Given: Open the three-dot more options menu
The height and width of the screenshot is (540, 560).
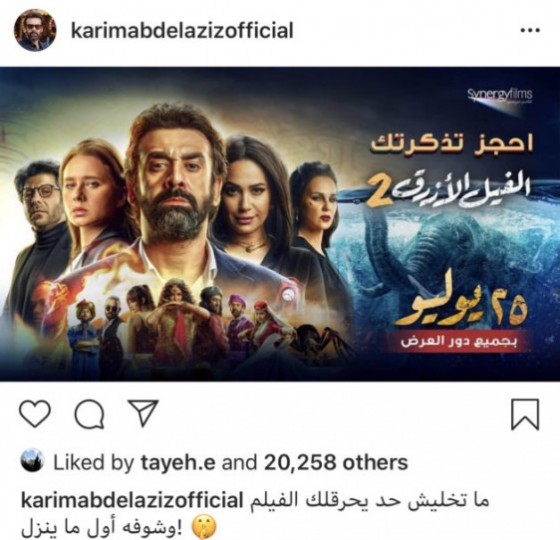Looking at the screenshot, I should tap(530, 31).
